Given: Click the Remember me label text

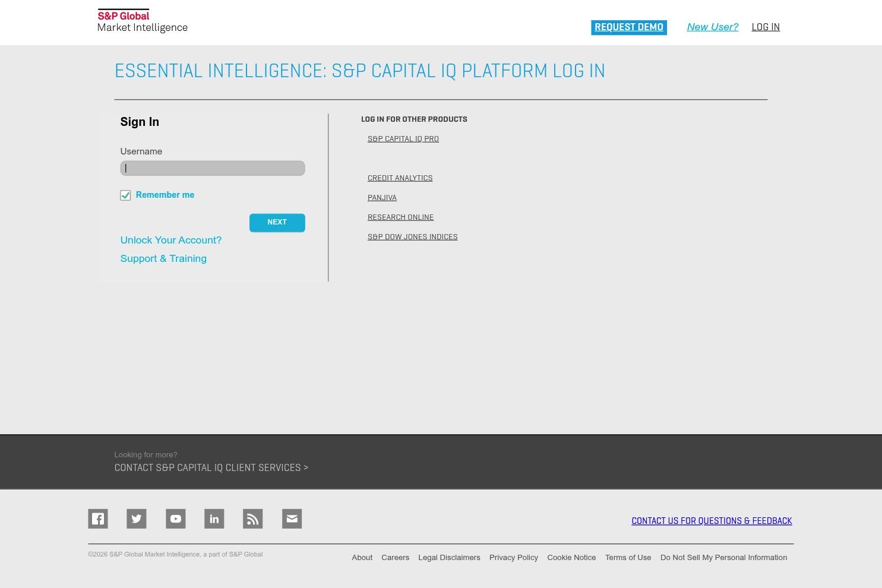Looking at the screenshot, I should click(x=165, y=195).
